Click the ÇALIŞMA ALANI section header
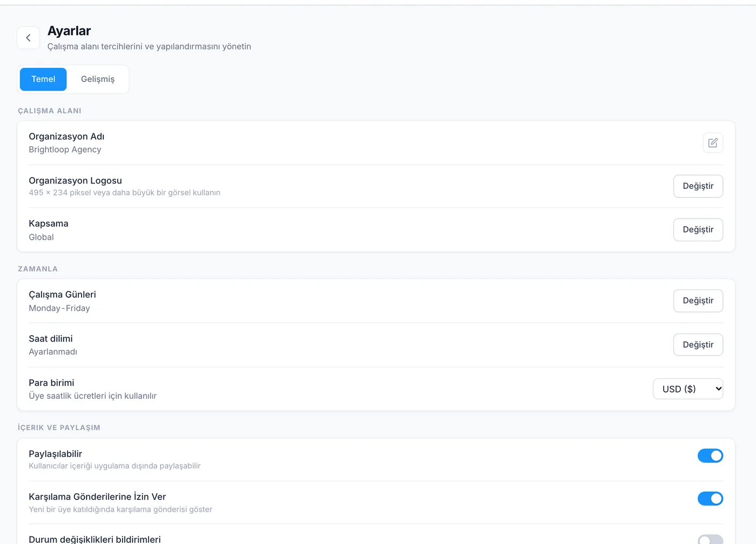 pyautogui.click(x=50, y=111)
